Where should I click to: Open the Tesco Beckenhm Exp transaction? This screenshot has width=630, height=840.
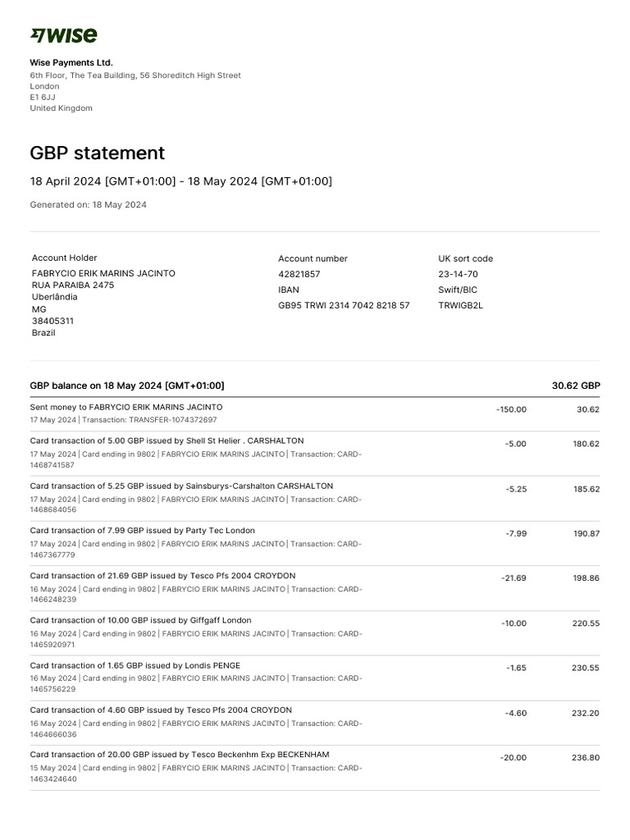(x=180, y=754)
